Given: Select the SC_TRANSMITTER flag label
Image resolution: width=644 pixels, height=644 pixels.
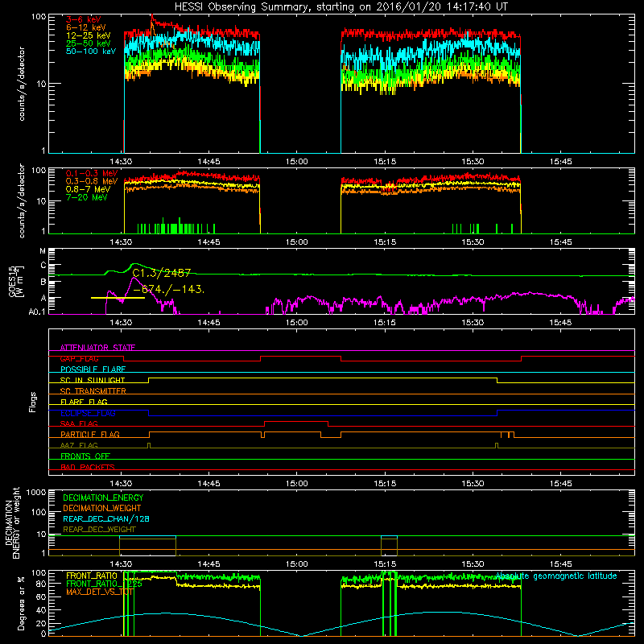Looking at the screenshot, I should [x=93, y=391].
